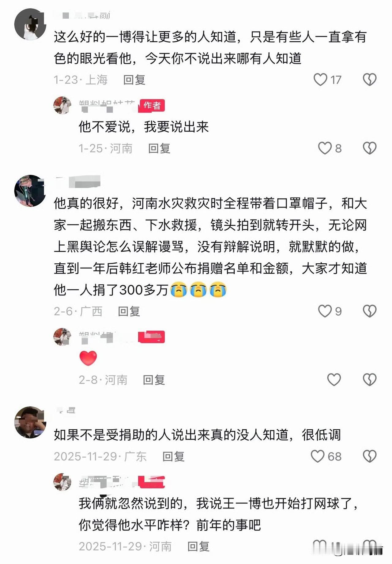Tap the red 作者 author badge
Screen dimensions: 392x564
pos(152,105)
